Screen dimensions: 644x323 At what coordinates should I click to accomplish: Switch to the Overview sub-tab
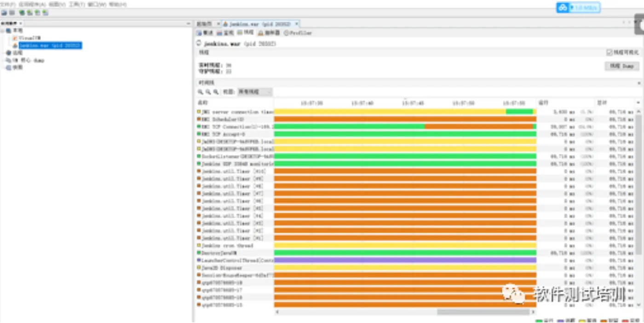point(205,33)
